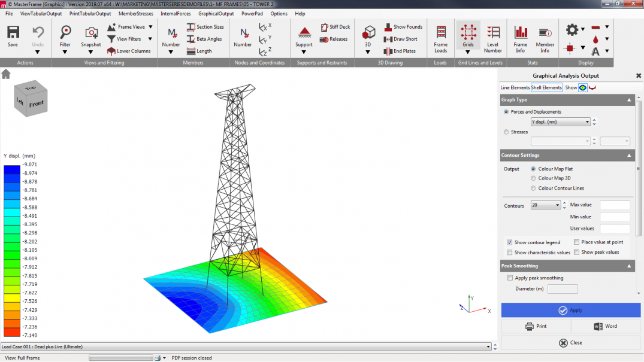Display Frame Loads
This screenshot has width=644, height=362.
coord(441,39)
